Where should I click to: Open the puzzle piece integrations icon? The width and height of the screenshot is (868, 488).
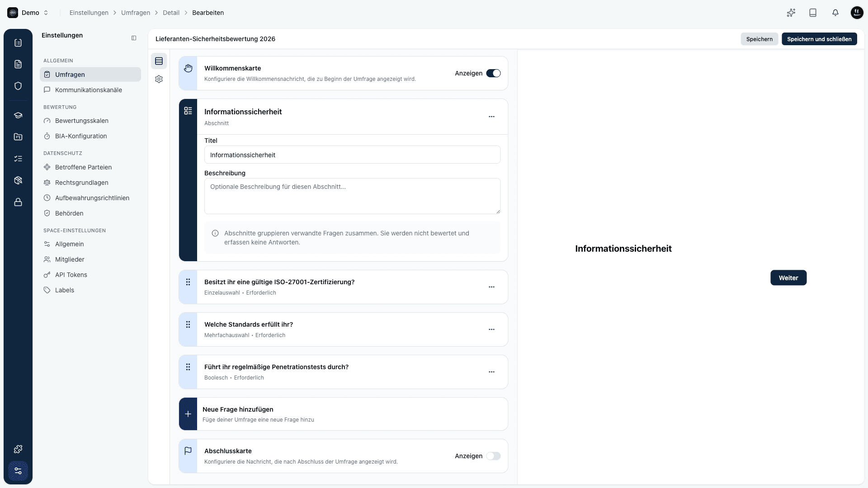pyautogui.click(x=18, y=449)
